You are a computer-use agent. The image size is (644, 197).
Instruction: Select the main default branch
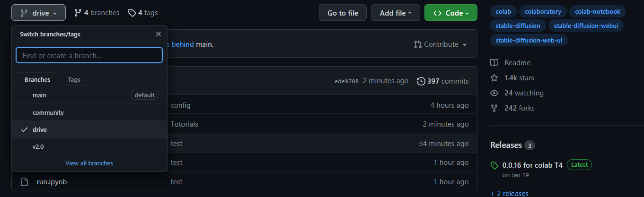pos(89,95)
